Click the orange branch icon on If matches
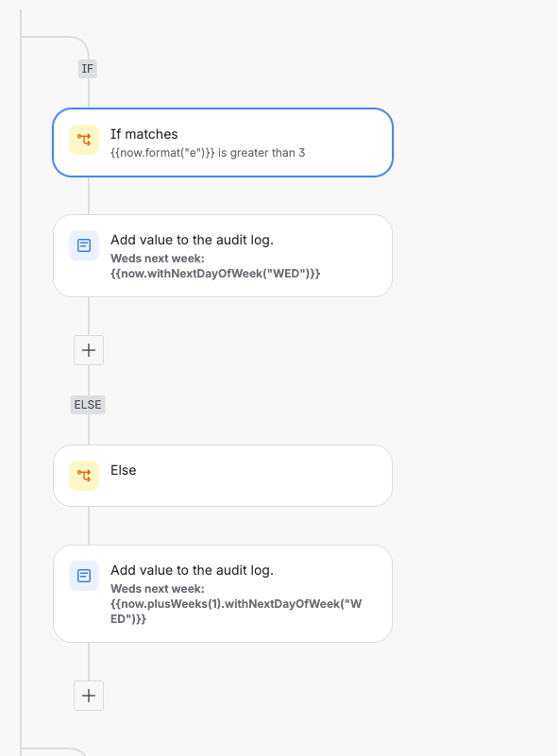558x756 pixels. [x=84, y=140]
